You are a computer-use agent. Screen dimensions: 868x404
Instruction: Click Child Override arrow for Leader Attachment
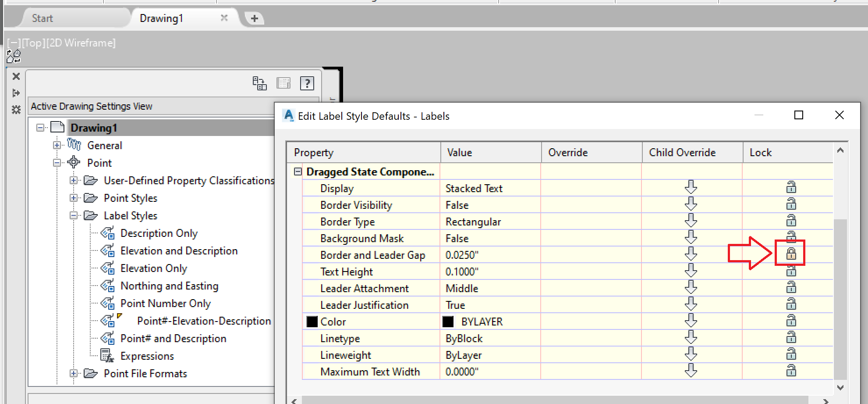(x=691, y=287)
